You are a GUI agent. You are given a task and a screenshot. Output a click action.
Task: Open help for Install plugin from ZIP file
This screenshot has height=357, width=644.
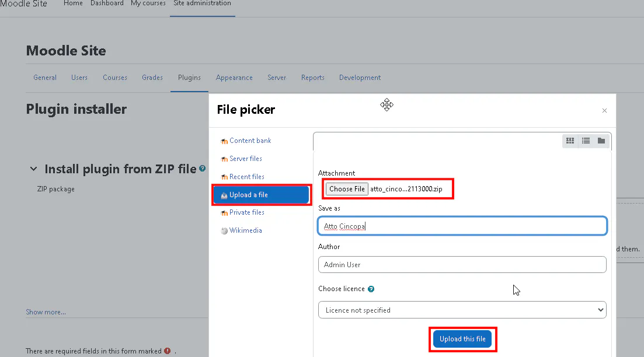point(202,168)
